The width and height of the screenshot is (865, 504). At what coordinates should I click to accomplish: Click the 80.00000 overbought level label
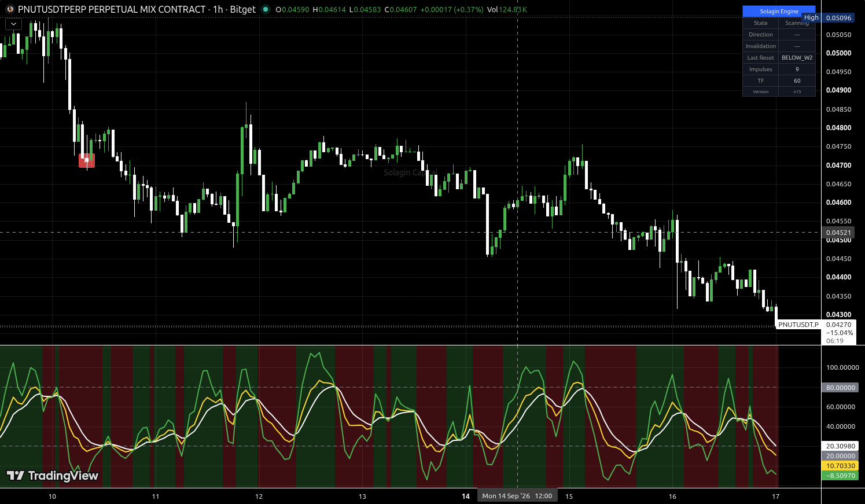pyautogui.click(x=840, y=388)
